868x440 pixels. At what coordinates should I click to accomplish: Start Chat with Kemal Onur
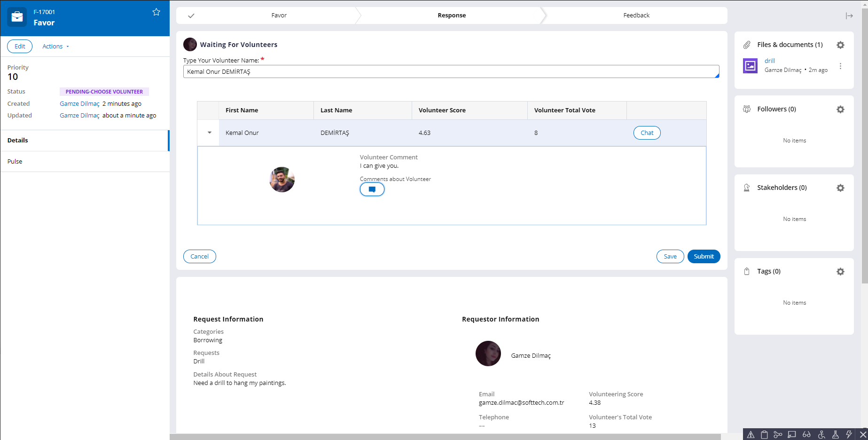coord(647,133)
